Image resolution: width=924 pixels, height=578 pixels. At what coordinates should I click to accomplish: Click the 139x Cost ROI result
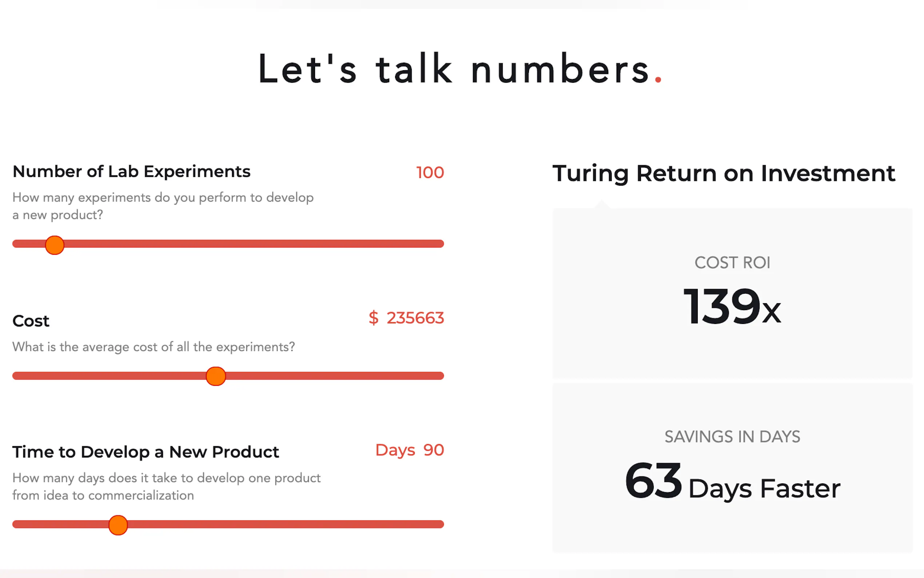pyautogui.click(x=732, y=306)
